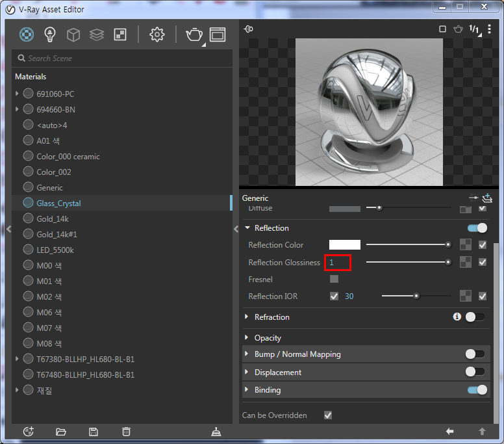Click the Reflection Color slider handle
The width and height of the screenshot is (504, 444).
tap(447, 245)
